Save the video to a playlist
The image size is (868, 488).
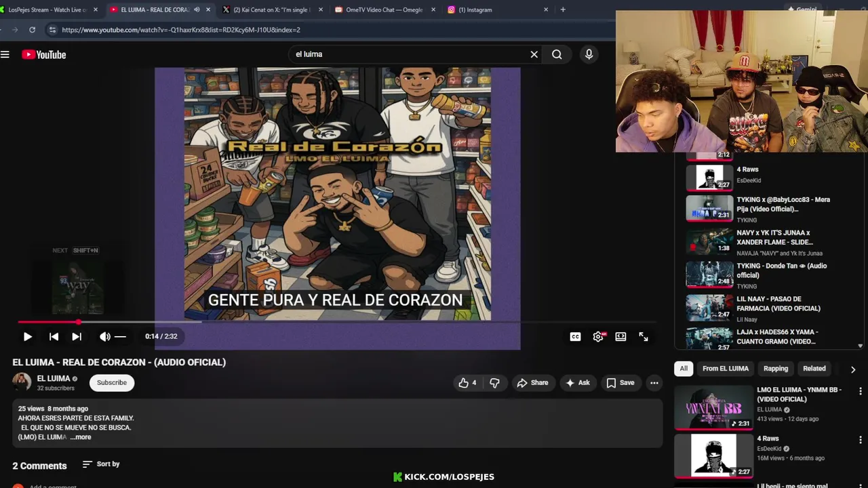pyautogui.click(x=620, y=383)
